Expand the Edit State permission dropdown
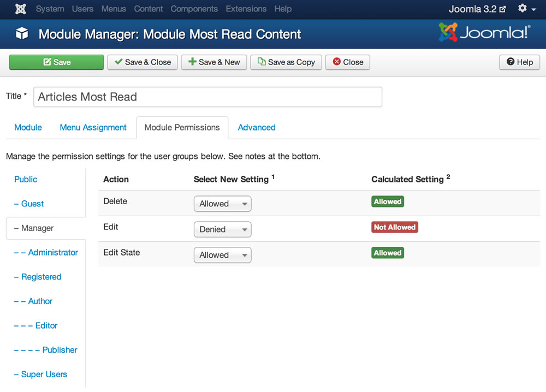The height and width of the screenshot is (392, 546). [x=222, y=255]
